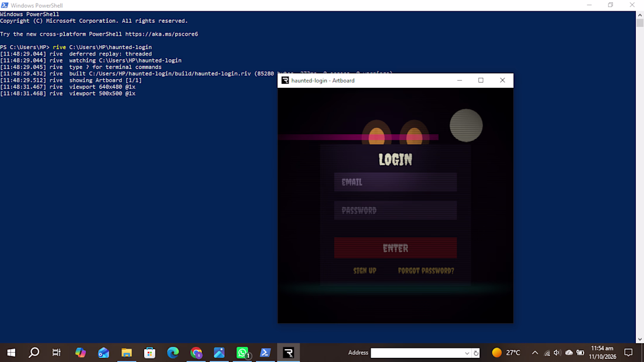Follow the SIGN UP link

point(365,271)
